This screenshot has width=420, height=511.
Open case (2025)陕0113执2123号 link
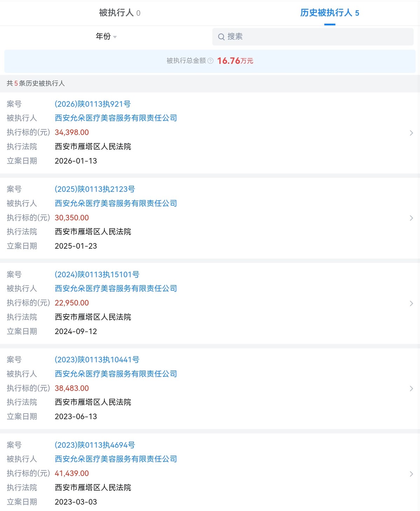(x=95, y=189)
